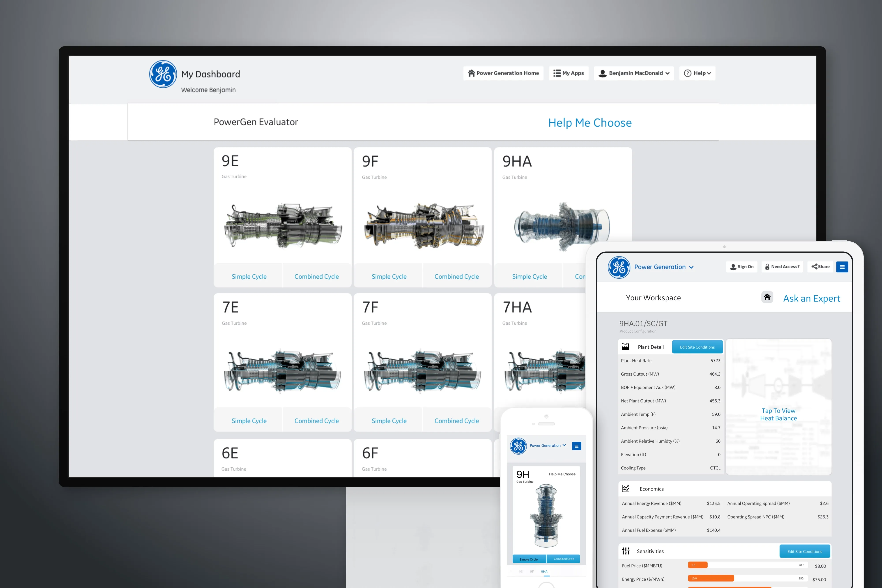The height and width of the screenshot is (588, 882).
Task: Open the Ask an Expert link
Action: coord(811,298)
